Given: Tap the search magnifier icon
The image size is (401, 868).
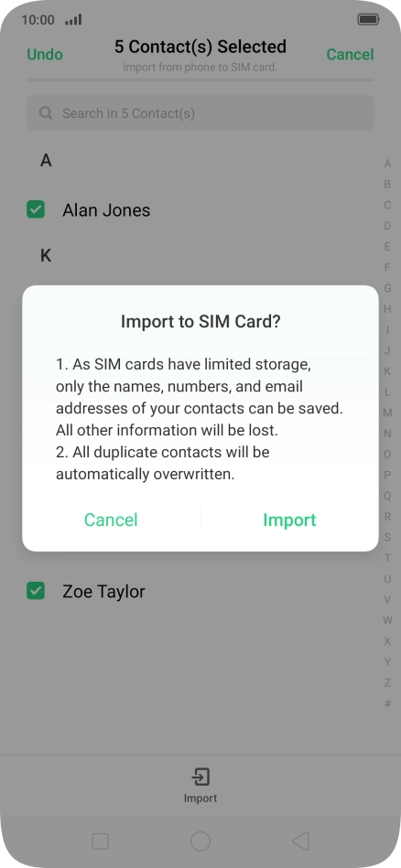Looking at the screenshot, I should coord(46,113).
